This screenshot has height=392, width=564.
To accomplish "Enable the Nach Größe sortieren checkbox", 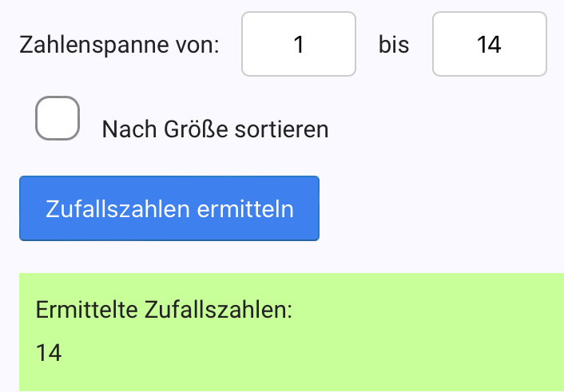I will (58, 119).
